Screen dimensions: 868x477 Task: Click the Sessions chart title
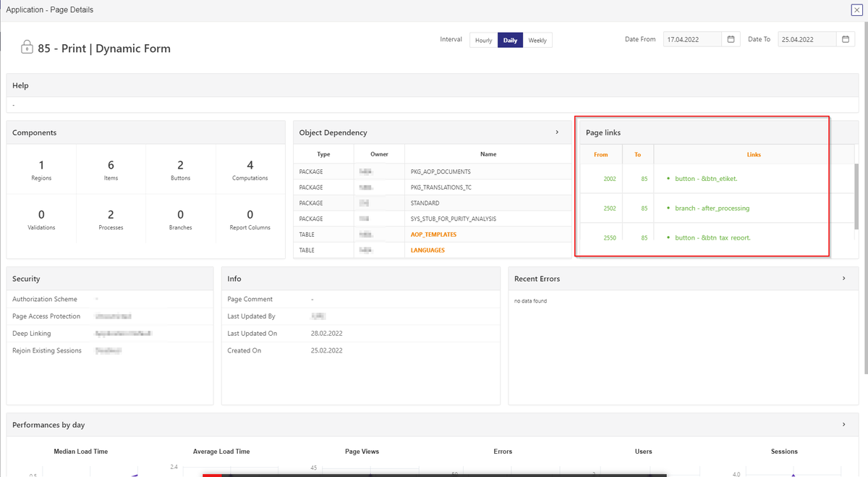[x=784, y=452]
